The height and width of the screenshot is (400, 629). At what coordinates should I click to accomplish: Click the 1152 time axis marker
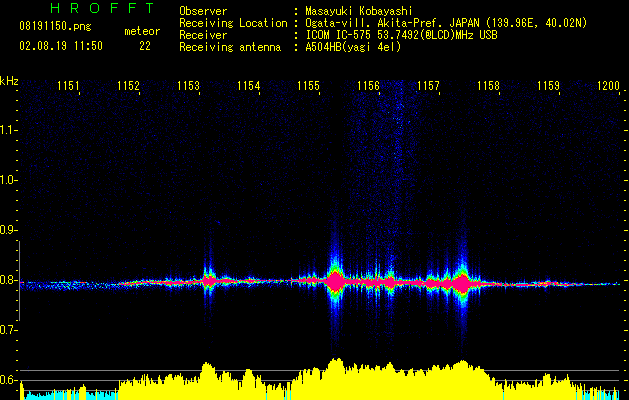coord(128,85)
